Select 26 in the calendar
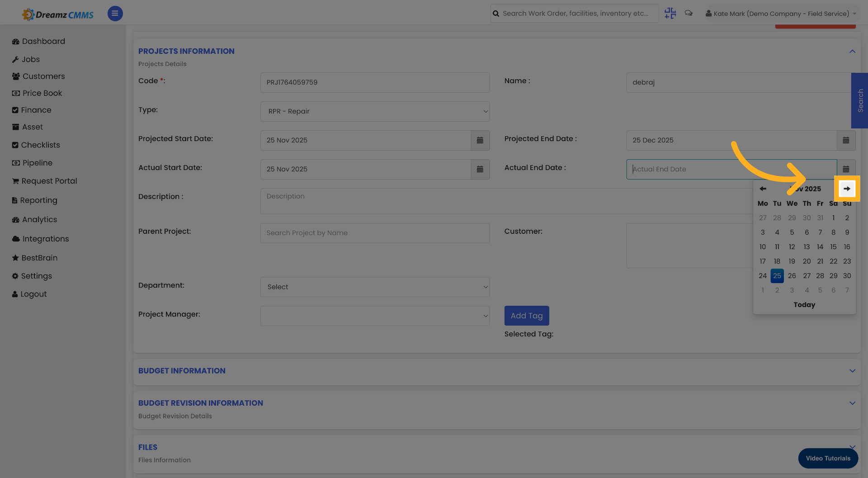This screenshot has width=868, height=478. pyautogui.click(x=792, y=276)
